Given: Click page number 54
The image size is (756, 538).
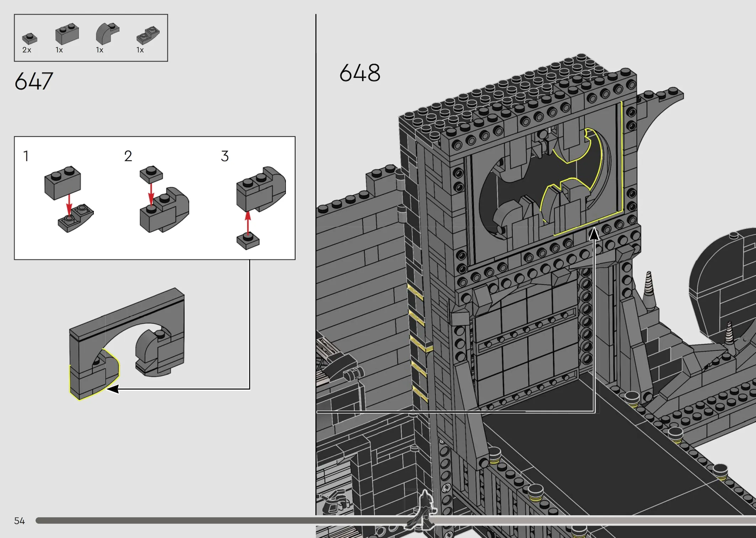Looking at the screenshot, I should (x=20, y=521).
